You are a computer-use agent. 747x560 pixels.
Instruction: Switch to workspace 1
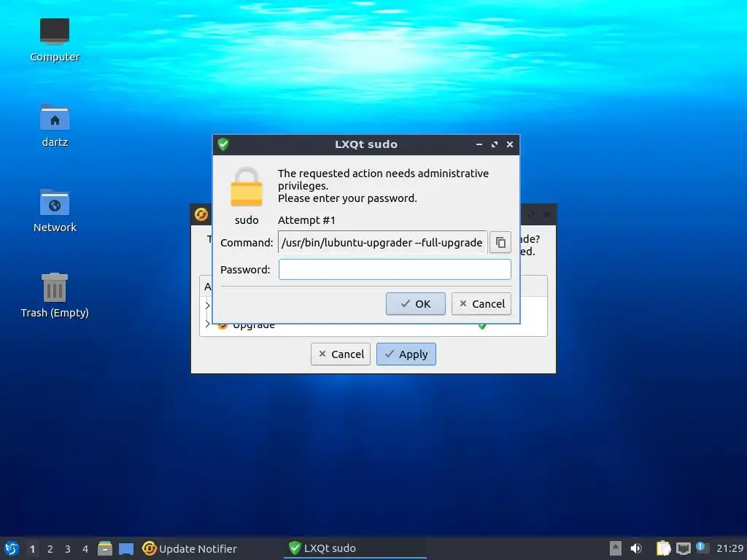32,549
